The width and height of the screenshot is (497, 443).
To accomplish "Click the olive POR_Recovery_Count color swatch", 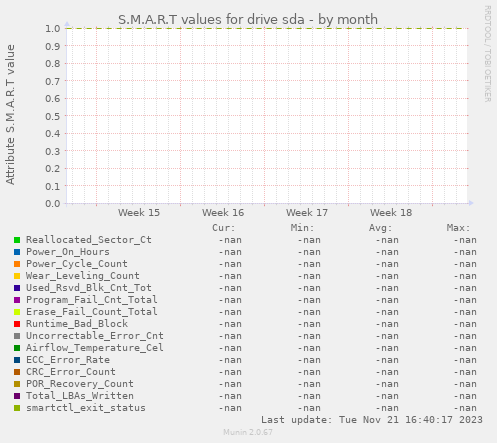I will pyautogui.click(x=17, y=384).
